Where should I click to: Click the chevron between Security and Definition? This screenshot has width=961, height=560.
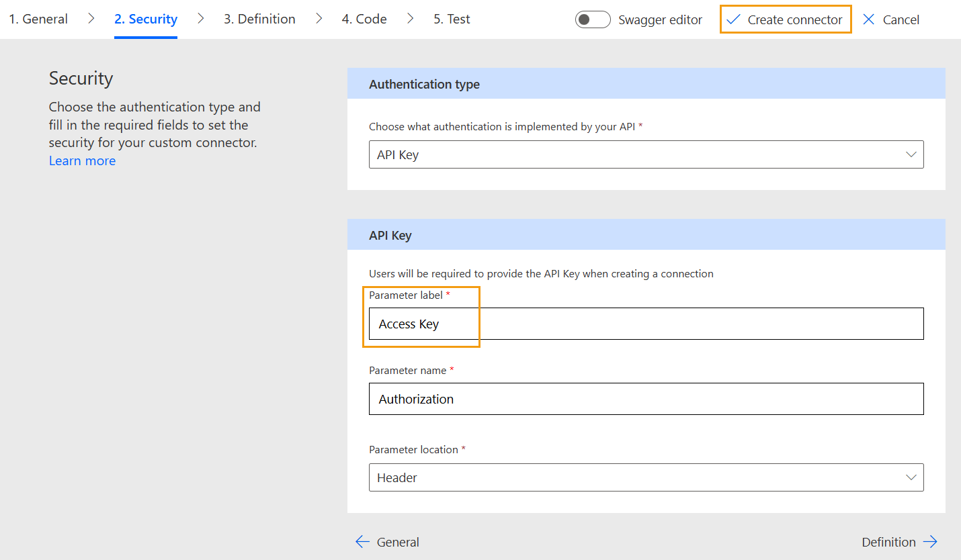(200, 19)
